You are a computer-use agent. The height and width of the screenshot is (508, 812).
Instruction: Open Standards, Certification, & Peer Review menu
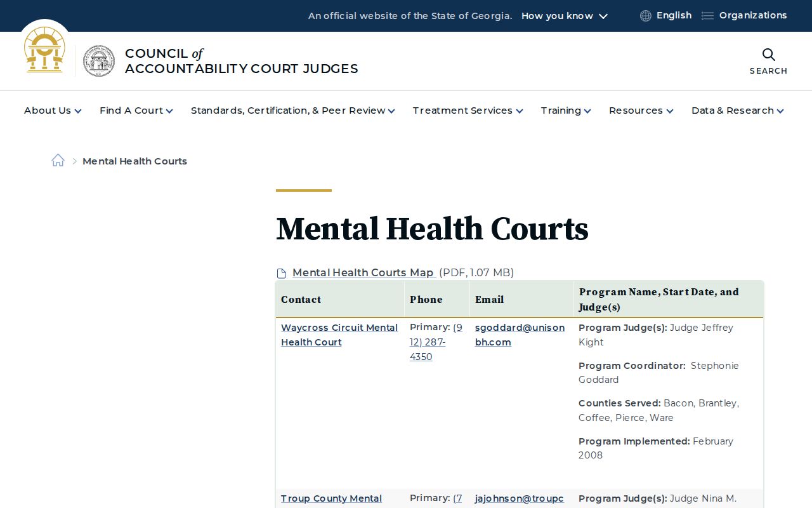click(x=293, y=110)
